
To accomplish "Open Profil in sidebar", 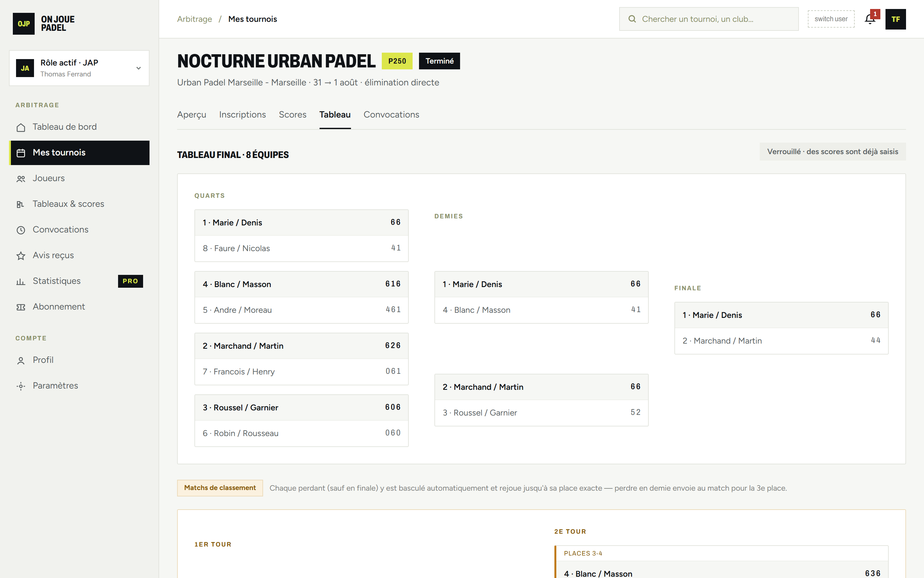I will [x=80, y=360].
